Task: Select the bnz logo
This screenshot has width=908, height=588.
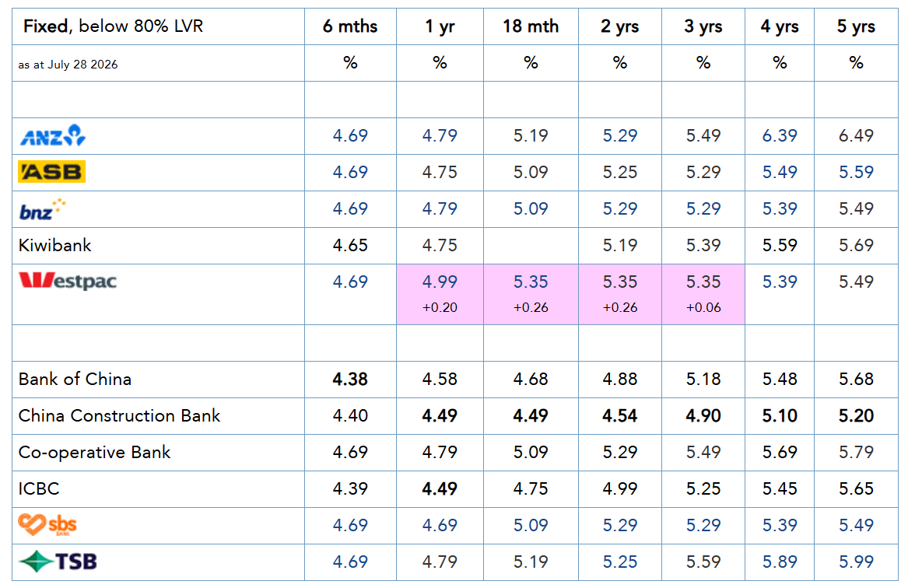Action: (43, 209)
